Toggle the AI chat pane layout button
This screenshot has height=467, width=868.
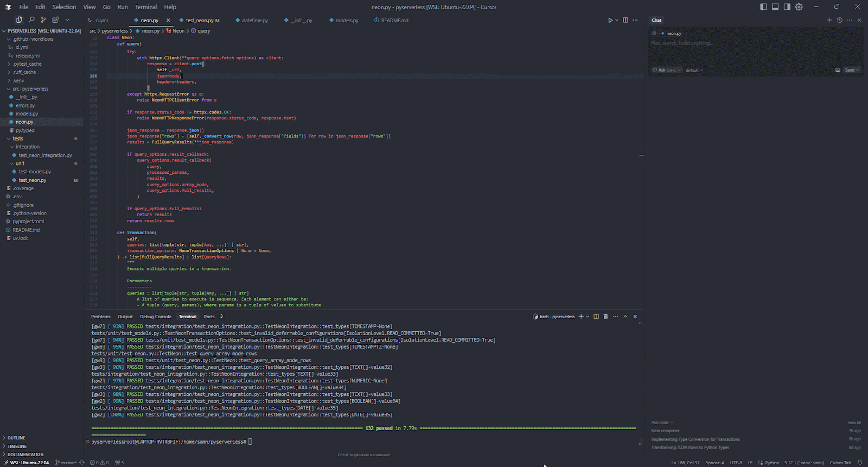tap(787, 7)
